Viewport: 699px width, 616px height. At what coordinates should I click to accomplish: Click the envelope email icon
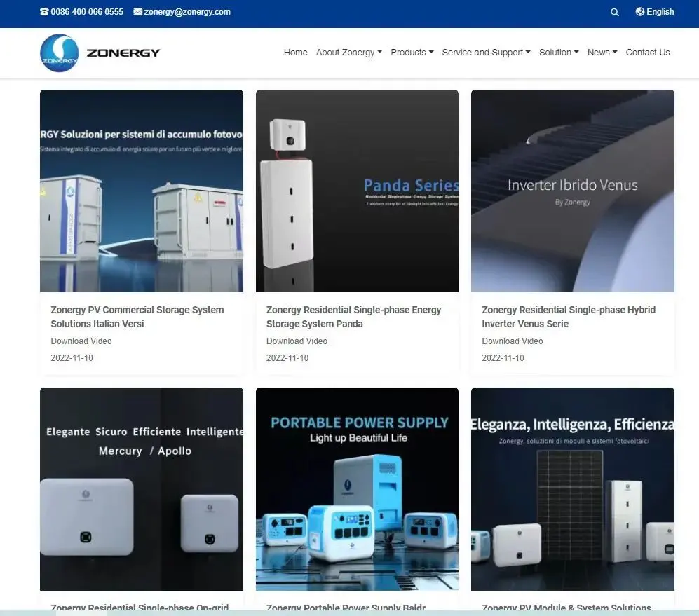click(137, 12)
